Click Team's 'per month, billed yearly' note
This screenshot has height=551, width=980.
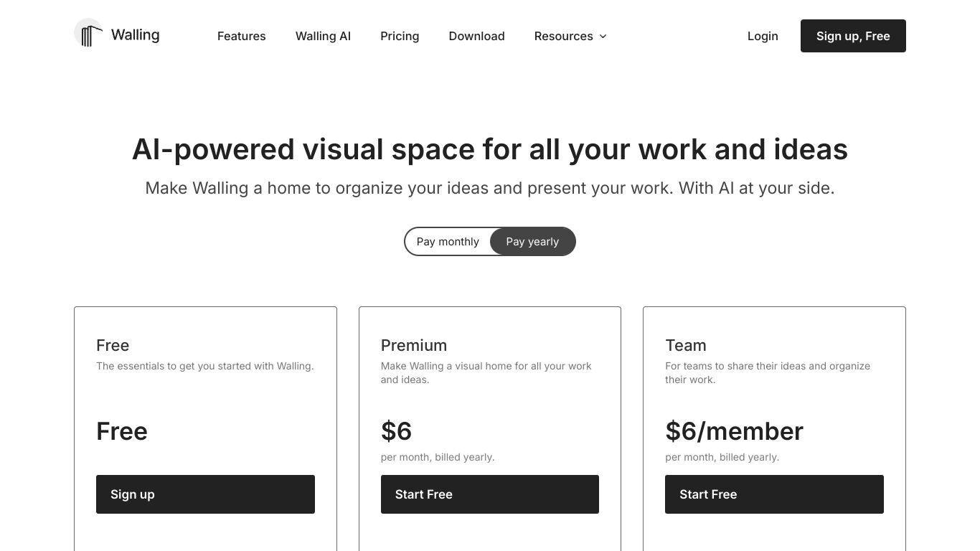click(x=722, y=457)
